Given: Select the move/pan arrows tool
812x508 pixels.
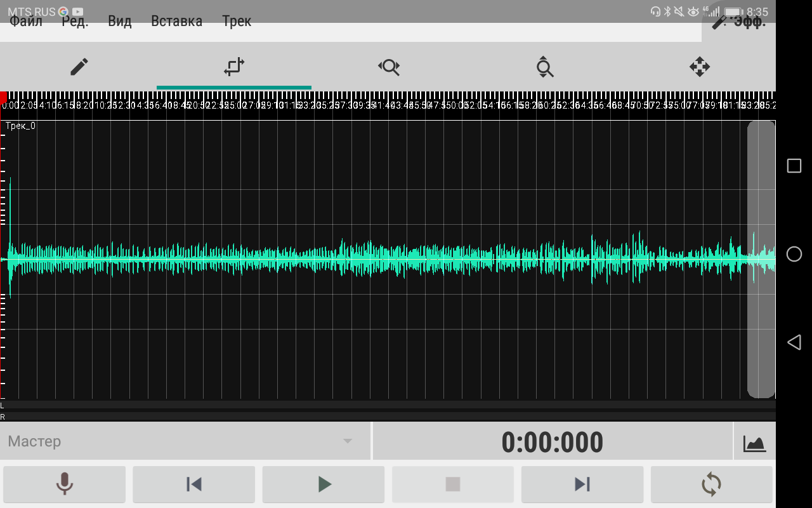Looking at the screenshot, I should click(699, 67).
